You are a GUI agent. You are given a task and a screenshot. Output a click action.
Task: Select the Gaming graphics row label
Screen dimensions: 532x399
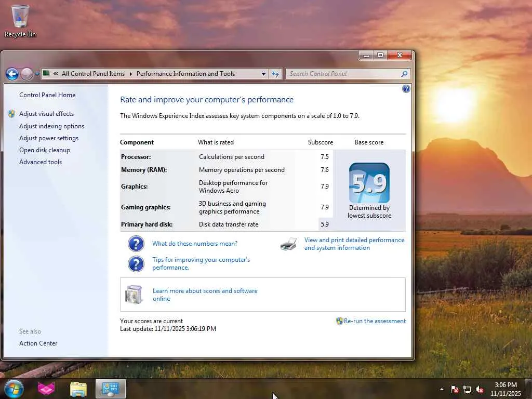145,207
